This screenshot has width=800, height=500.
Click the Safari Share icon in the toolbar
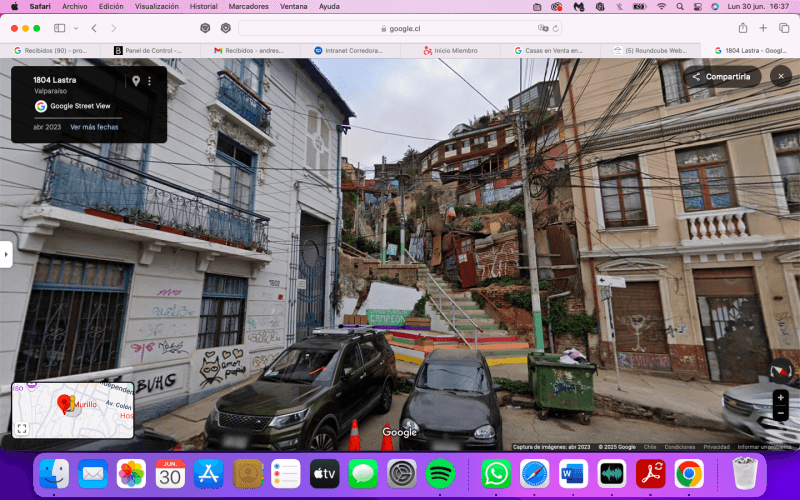743,28
